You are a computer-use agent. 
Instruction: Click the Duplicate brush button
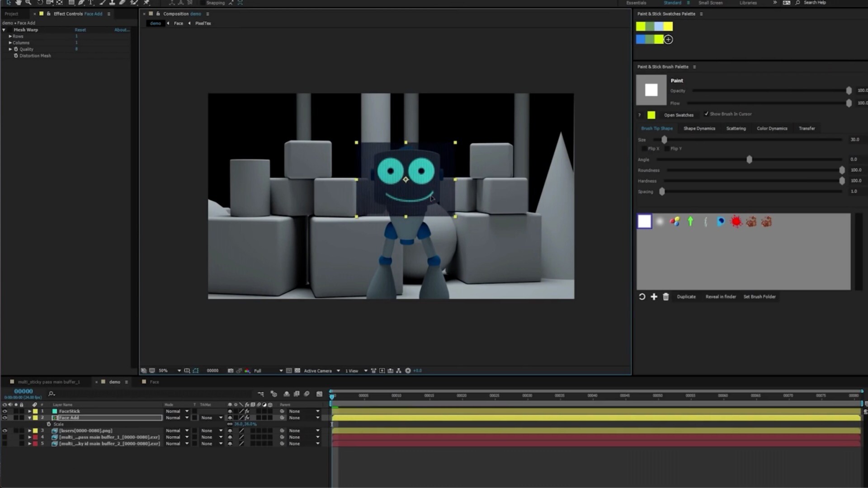tap(686, 297)
